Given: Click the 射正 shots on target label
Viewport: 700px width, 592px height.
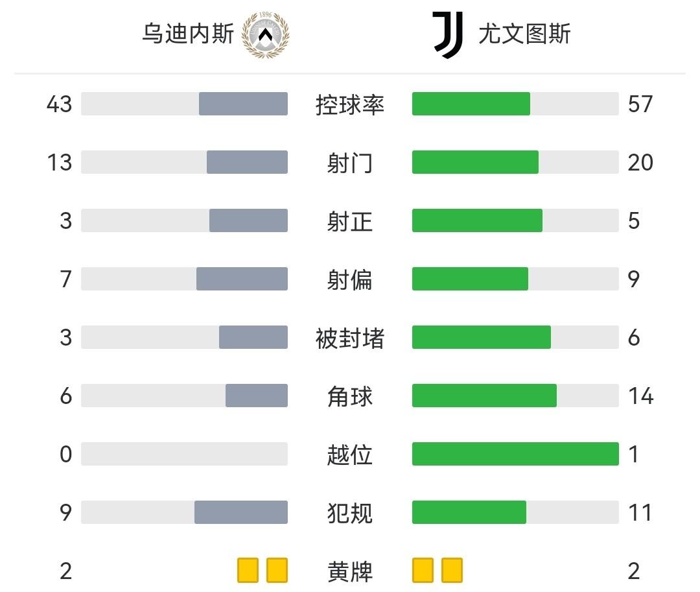Looking at the screenshot, I should tap(350, 221).
